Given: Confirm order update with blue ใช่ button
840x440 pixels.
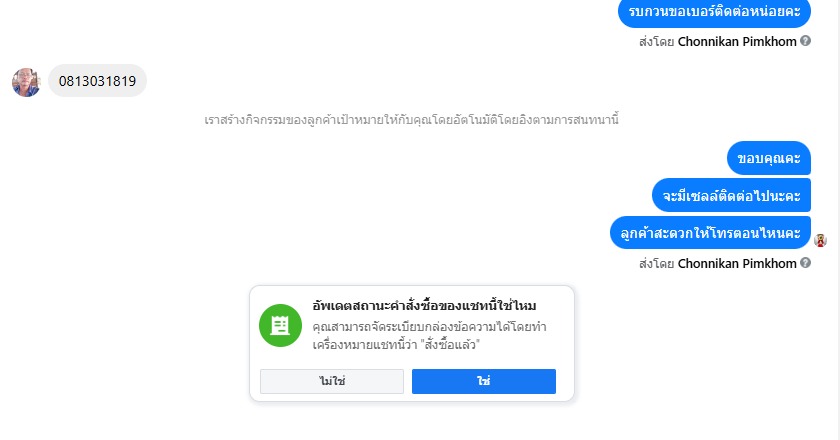Looking at the screenshot, I should coord(483,381).
